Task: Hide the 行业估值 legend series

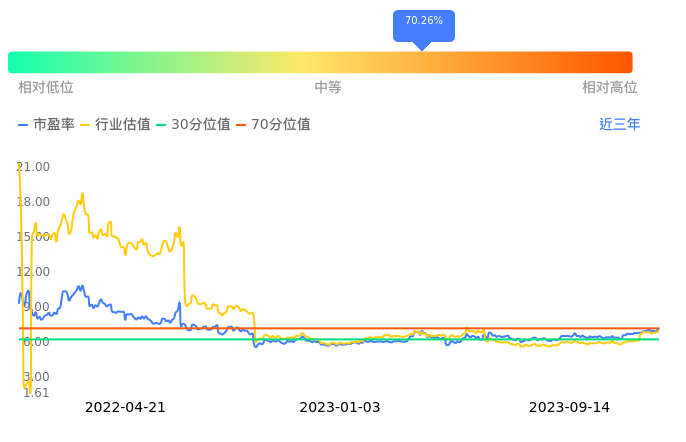Action: 115,125
